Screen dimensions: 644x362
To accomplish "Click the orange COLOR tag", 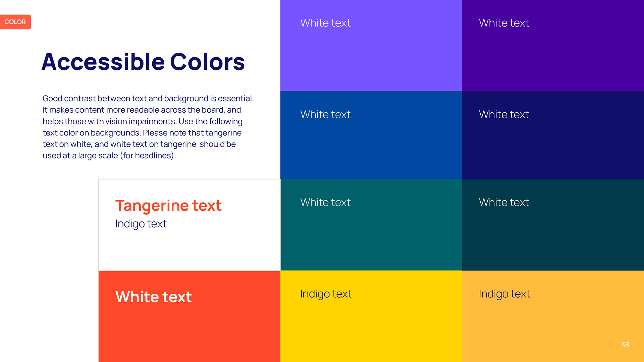I will click(15, 22).
